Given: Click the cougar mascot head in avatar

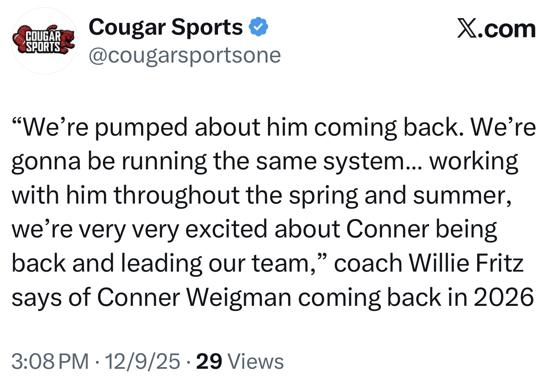Looking at the screenshot, I should [67, 38].
